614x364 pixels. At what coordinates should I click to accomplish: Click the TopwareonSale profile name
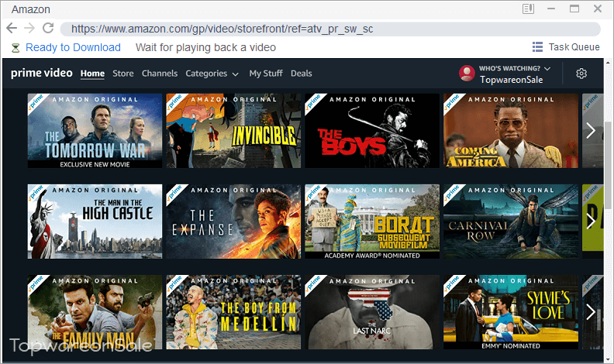pyautogui.click(x=511, y=79)
